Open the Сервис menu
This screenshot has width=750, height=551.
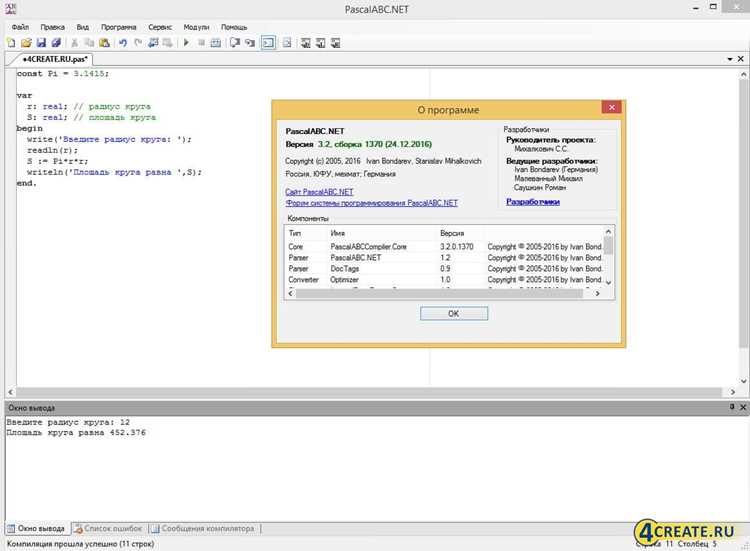coord(160,27)
